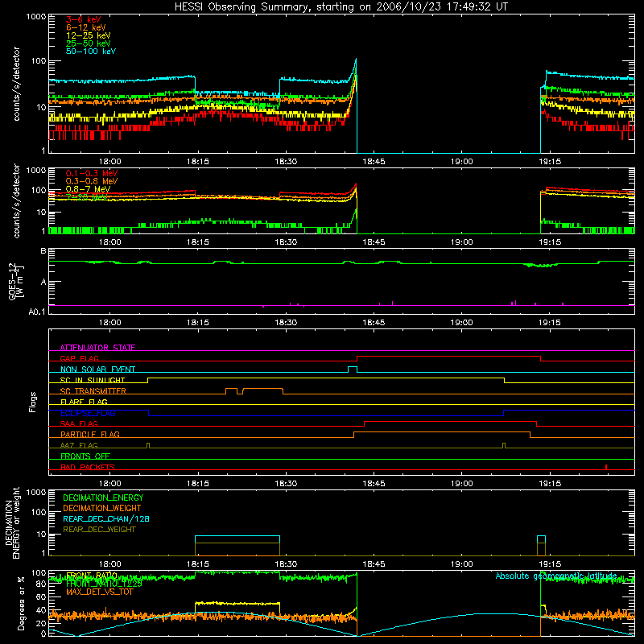Click the yellow FRONT_RATIO raised step at 18:15
The width and height of the screenshot is (644, 644).
pos(237,603)
